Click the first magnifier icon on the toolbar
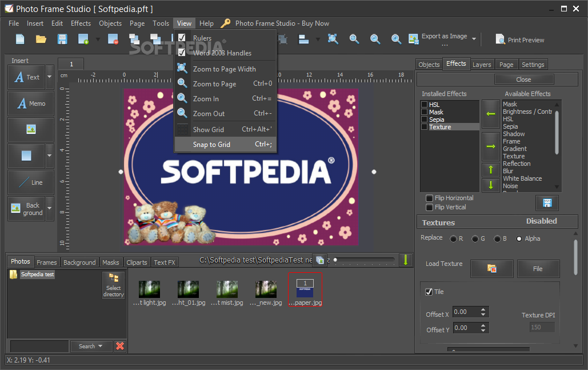The height and width of the screenshot is (370, 588). pos(354,39)
